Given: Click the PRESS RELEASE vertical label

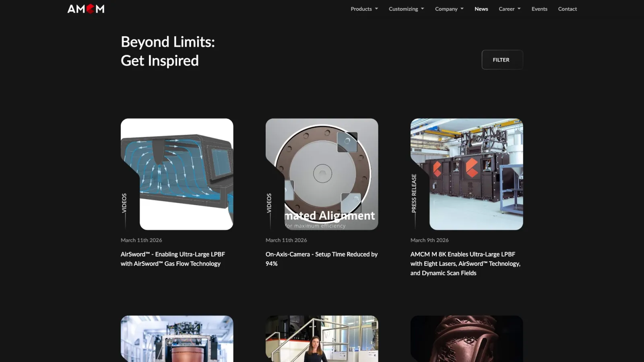Looking at the screenshot, I should [x=414, y=193].
